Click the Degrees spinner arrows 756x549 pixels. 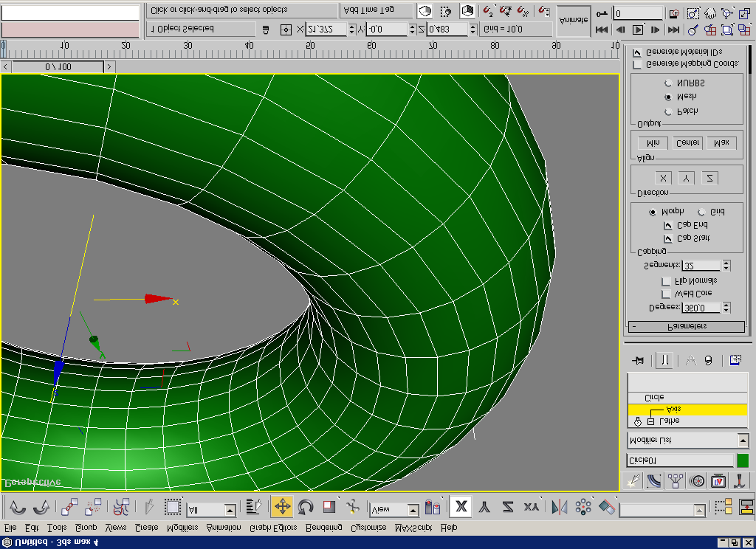(726, 308)
